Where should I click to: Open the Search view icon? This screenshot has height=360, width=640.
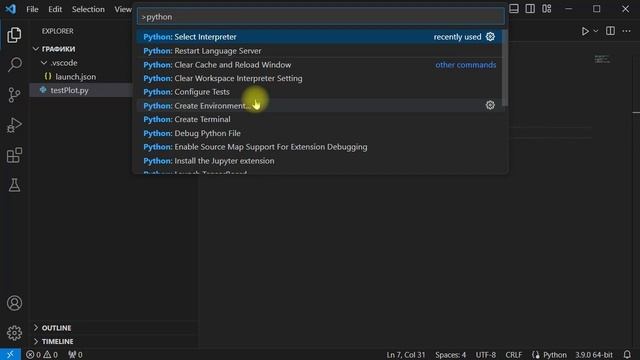pyautogui.click(x=14, y=64)
